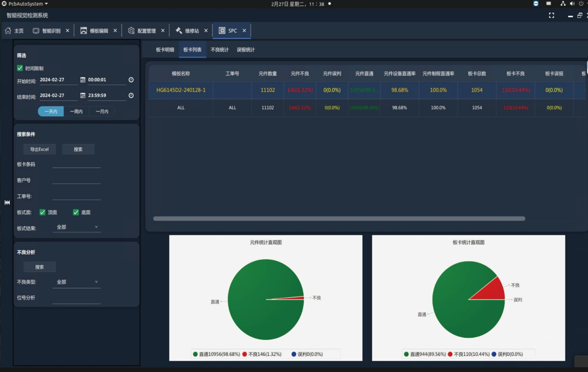Uncheck the 时间限制 checkbox
Viewport: 588px width, 372px height.
(x=20, y=68)
